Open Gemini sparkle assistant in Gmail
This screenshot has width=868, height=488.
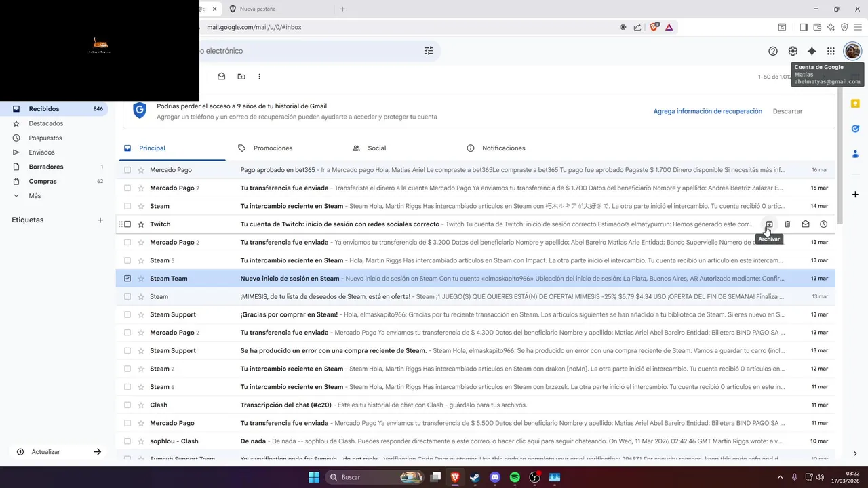coord(812,51)
